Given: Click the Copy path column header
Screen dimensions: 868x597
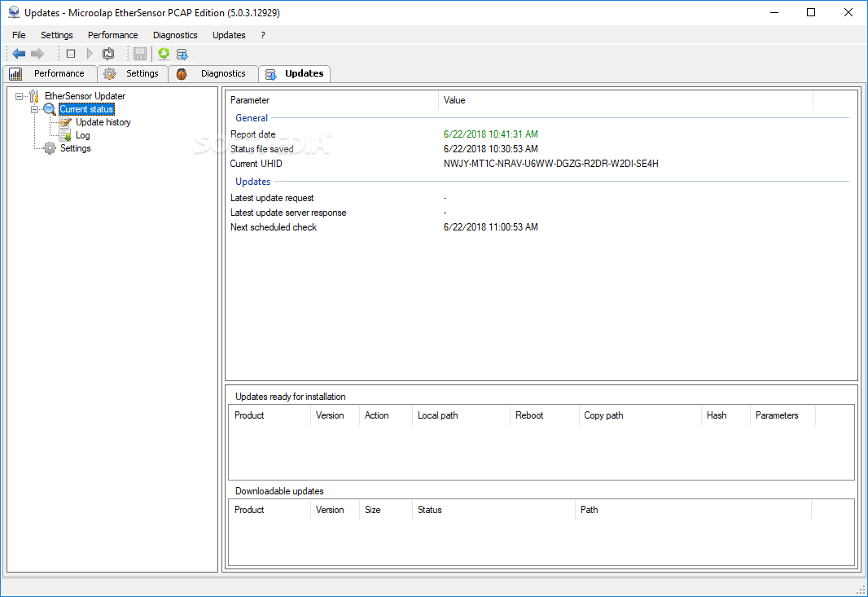Looking at the screenshot, I should (x=641, y=415).
